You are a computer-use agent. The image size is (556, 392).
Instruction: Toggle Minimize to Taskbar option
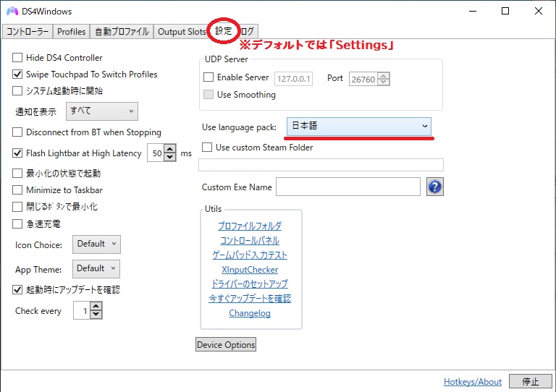click(18, 190)
